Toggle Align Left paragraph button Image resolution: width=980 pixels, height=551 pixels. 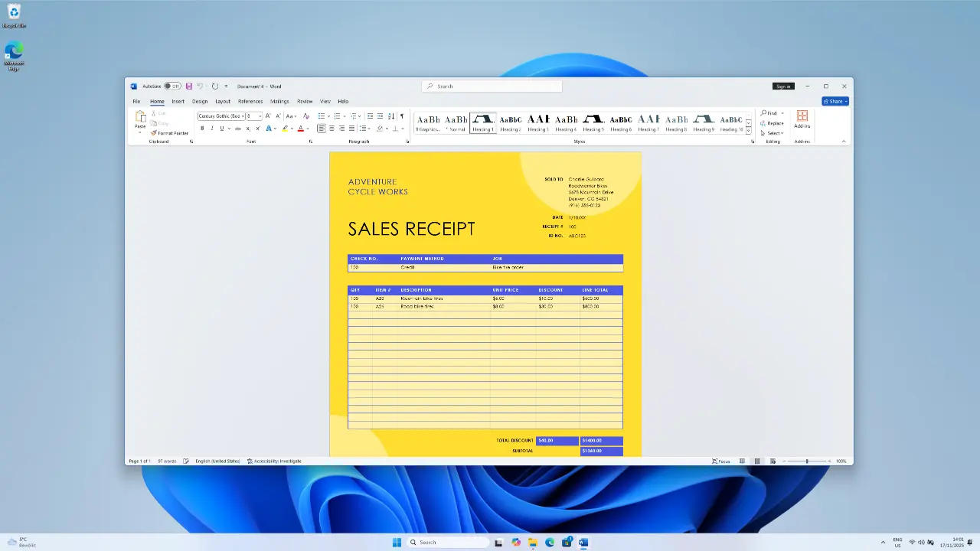322,129
